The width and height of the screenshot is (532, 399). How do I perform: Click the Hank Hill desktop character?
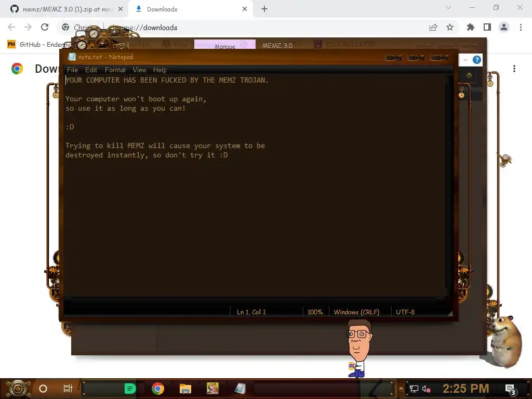358,350
